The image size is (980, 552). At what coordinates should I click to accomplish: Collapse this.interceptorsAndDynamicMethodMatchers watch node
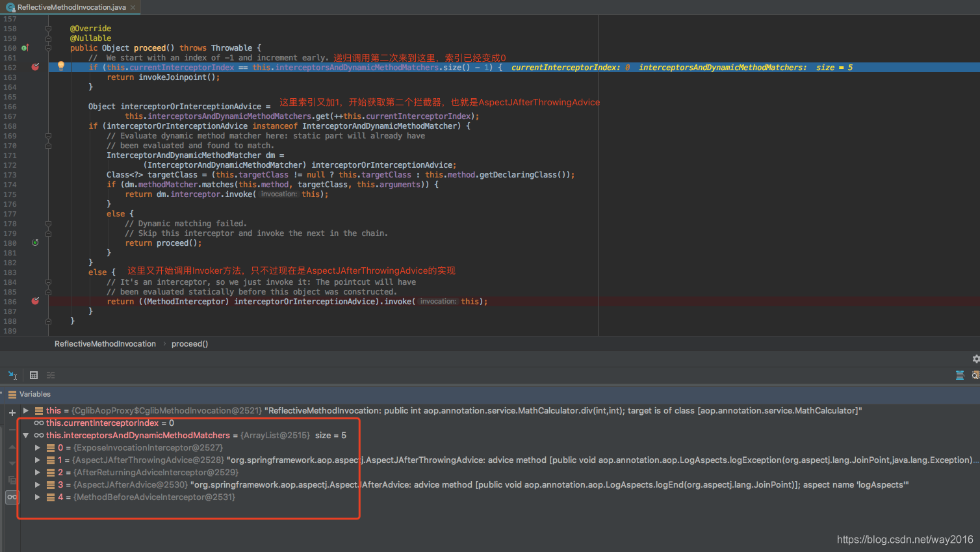click(x=25, y=435)
